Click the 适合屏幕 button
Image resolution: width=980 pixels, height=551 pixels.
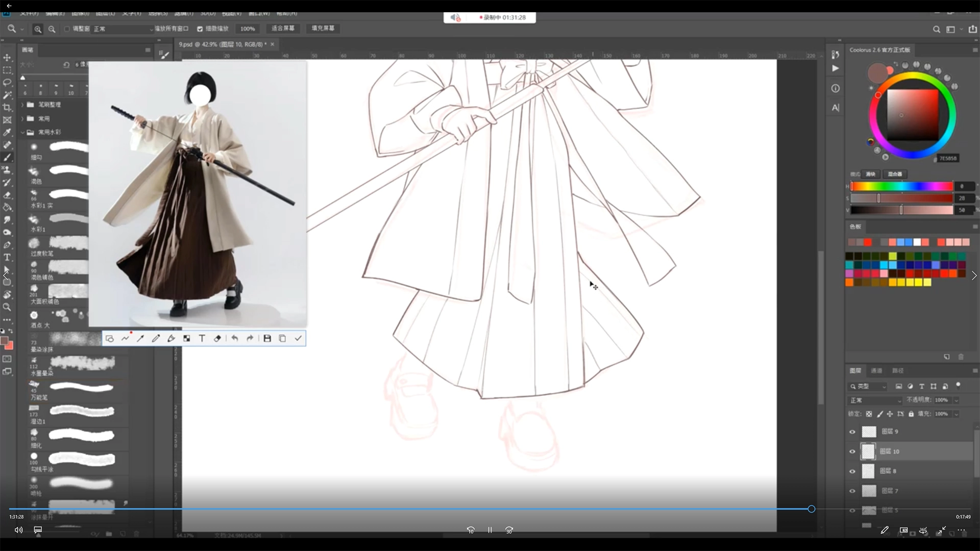coord(282,29)
